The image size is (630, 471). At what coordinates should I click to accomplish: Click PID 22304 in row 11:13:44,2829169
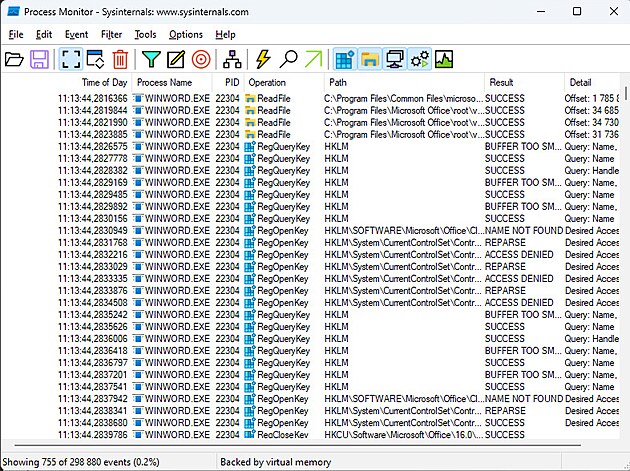coord(227,182)
